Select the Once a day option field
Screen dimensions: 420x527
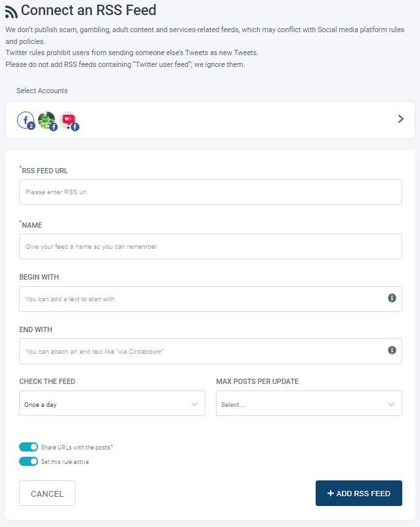pyautogui.click(x=112, y=403)
